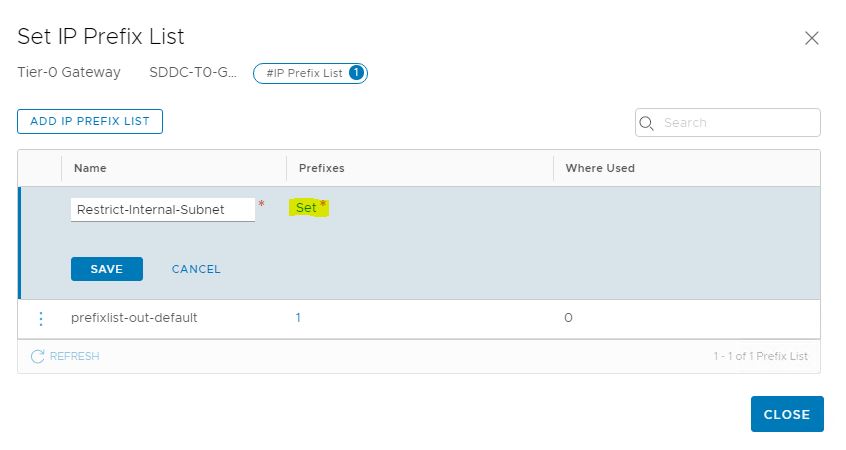Sort by the Name column header
Screen dimensions: 846x450
click(x=90, y=168)
